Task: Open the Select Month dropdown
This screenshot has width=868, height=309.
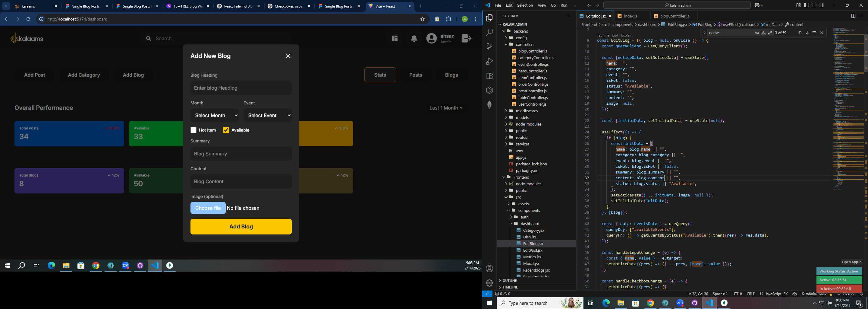Action: [x=215, y=115]
